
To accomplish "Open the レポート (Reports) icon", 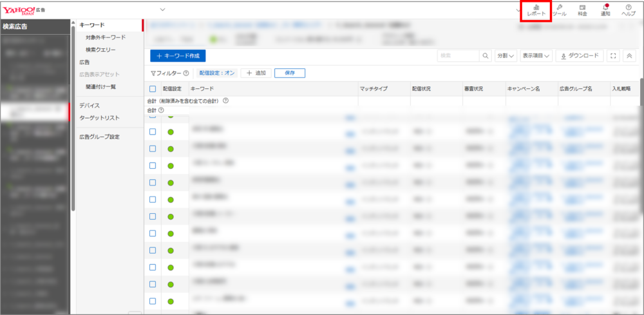I will 536,10.
